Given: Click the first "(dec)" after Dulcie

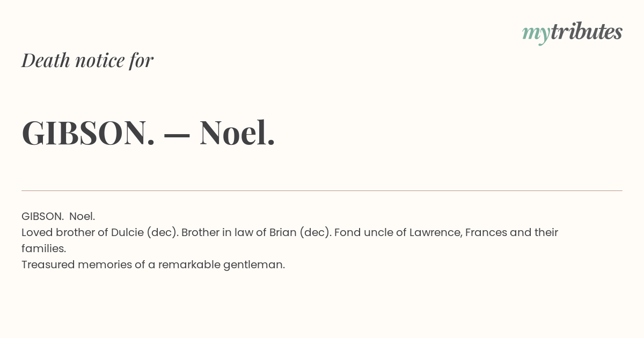Looking at the screenshot, I should (162, 232).
